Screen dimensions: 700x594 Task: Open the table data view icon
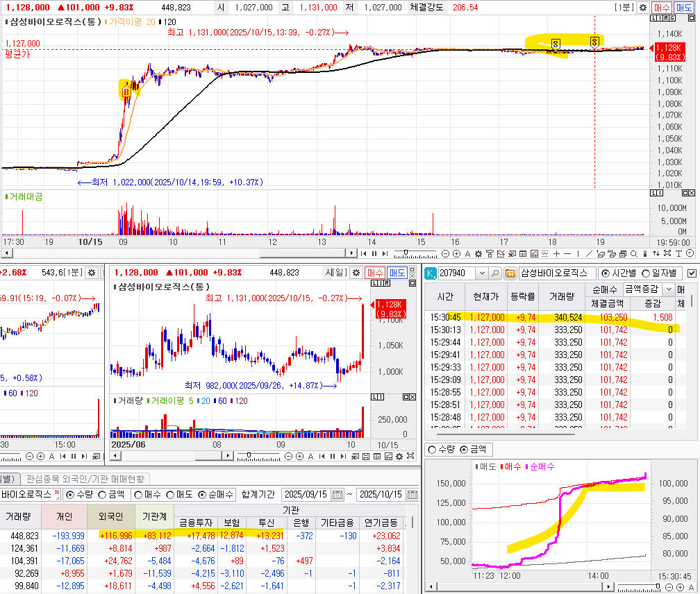click(x=523, y=254)
